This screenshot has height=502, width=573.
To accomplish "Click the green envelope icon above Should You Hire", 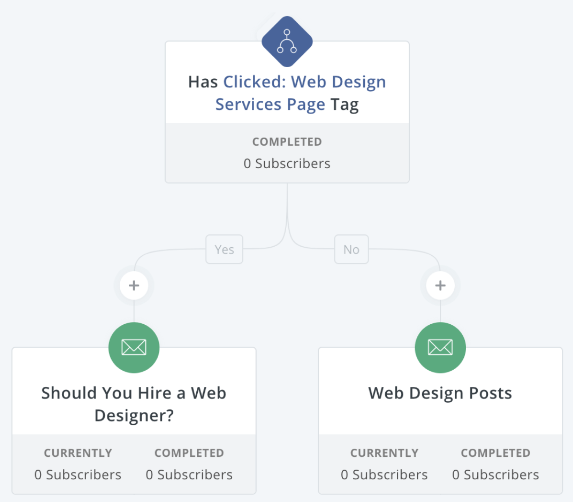I will pyautogui.click(x=134, y=347).
